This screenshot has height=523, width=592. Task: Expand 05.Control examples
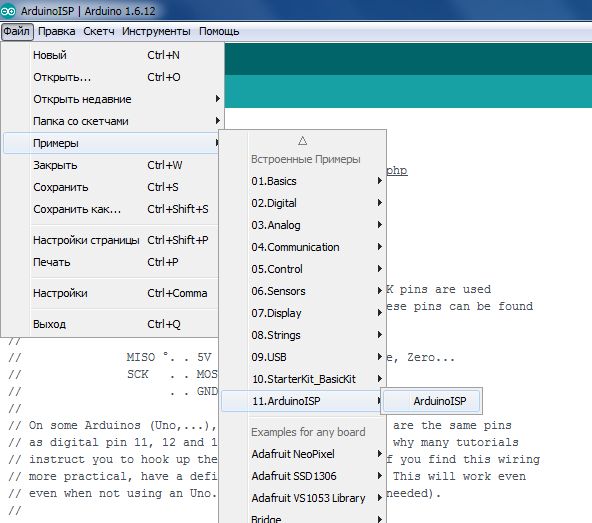pyautogui.click(x=303, y=269)
